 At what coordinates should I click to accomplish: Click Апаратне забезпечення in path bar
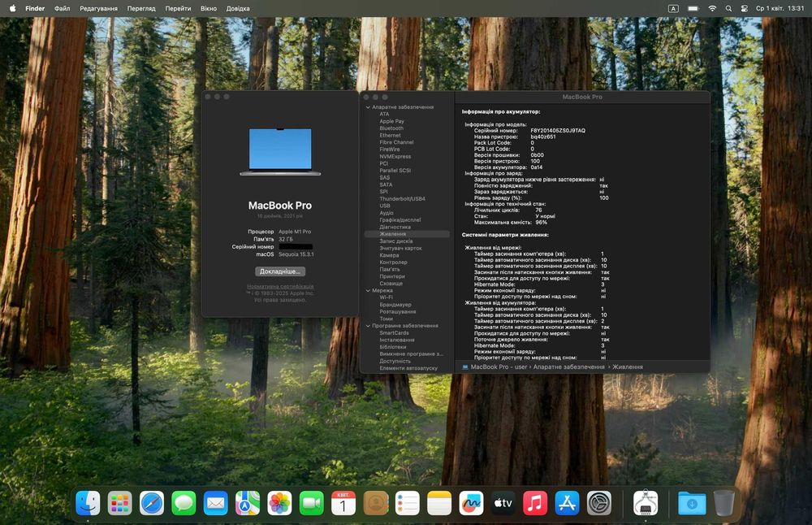[568, 367]
